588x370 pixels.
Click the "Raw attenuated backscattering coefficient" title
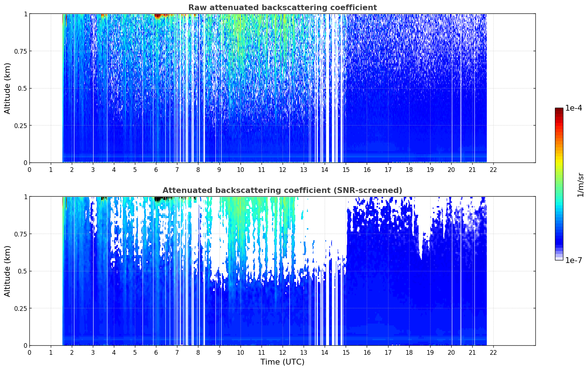[282, 8]
